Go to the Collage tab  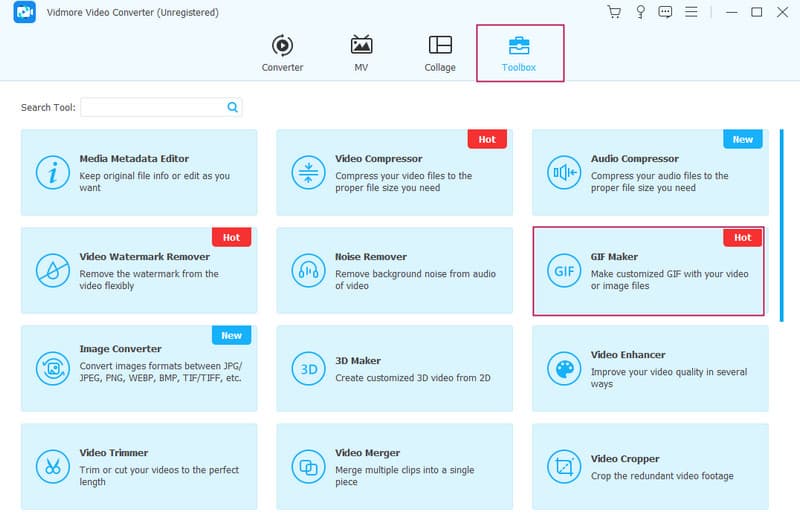pos(439,53)
